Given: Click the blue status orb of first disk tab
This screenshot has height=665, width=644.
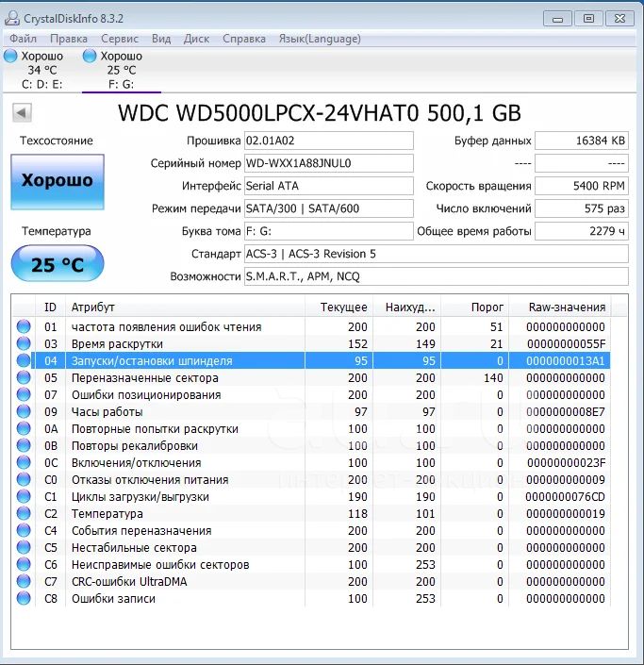Looking at the screenshot, I should 10,56.
